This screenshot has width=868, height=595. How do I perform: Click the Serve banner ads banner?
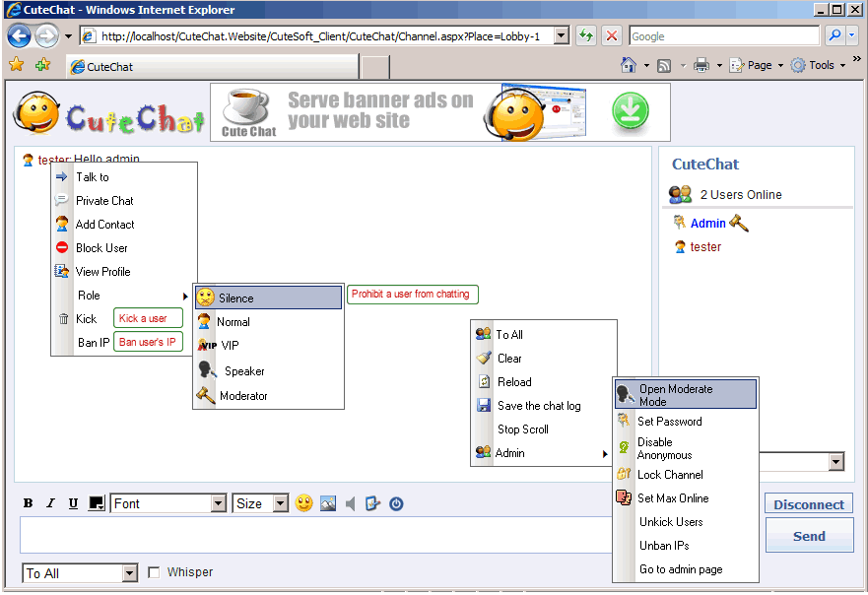[x=440, y=112]
